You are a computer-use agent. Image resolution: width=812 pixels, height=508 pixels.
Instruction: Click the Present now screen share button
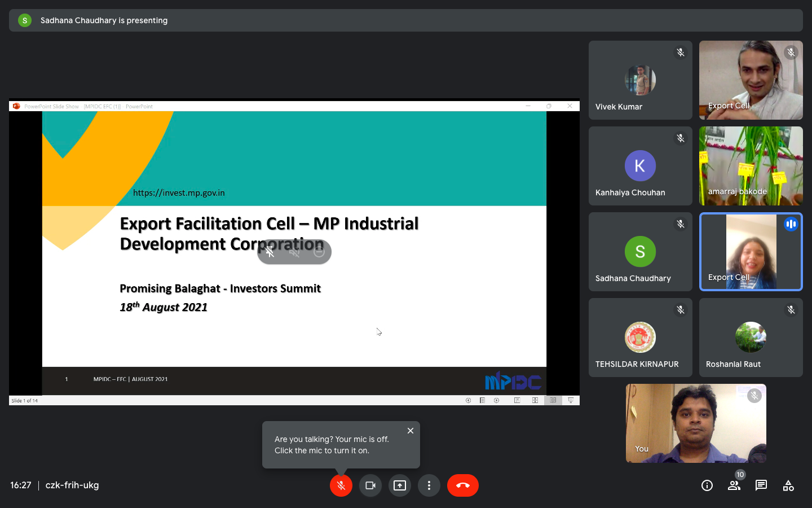tap(400, 485)
